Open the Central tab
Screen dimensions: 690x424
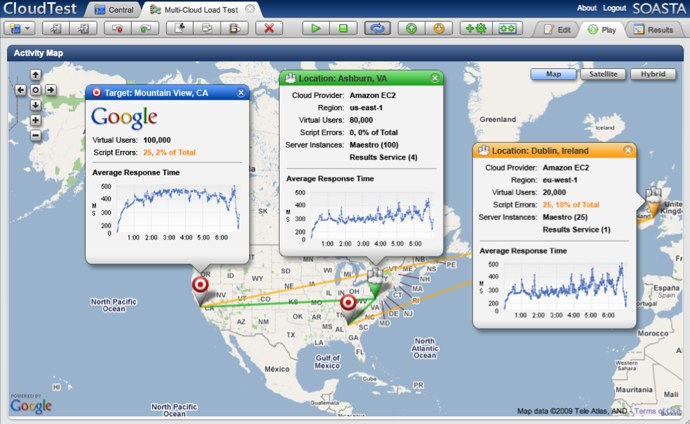114,10
